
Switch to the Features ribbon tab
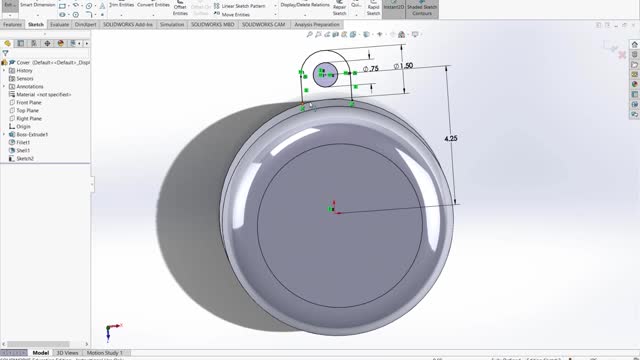pyautogui.click(x=12, y=24)
